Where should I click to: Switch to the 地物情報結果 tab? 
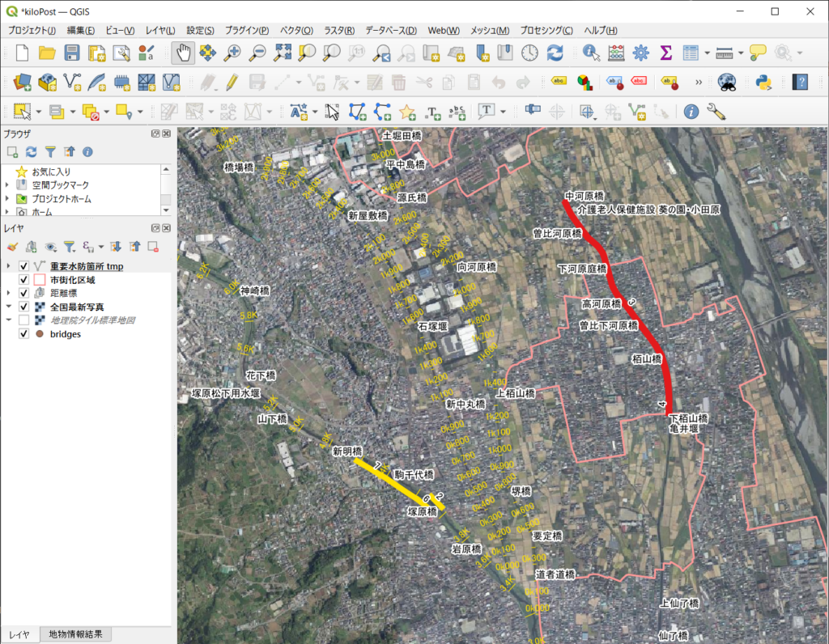click(x=75, y=634)
